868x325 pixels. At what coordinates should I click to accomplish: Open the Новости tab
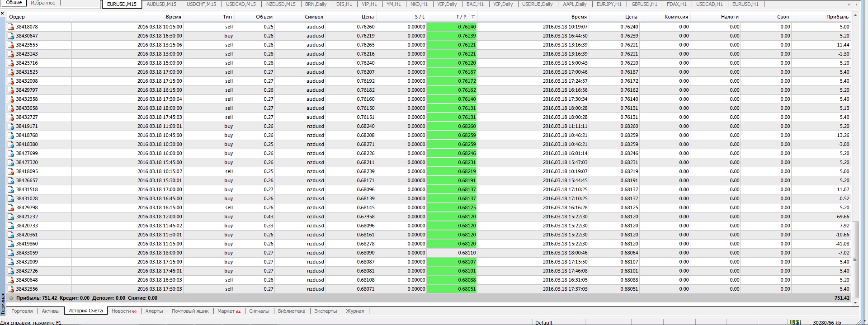pyautogui.click(x=124, y=311)
